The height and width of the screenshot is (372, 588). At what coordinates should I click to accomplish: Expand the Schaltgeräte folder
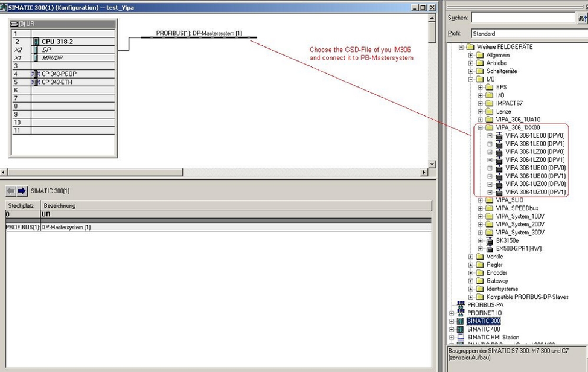[471, 71]
